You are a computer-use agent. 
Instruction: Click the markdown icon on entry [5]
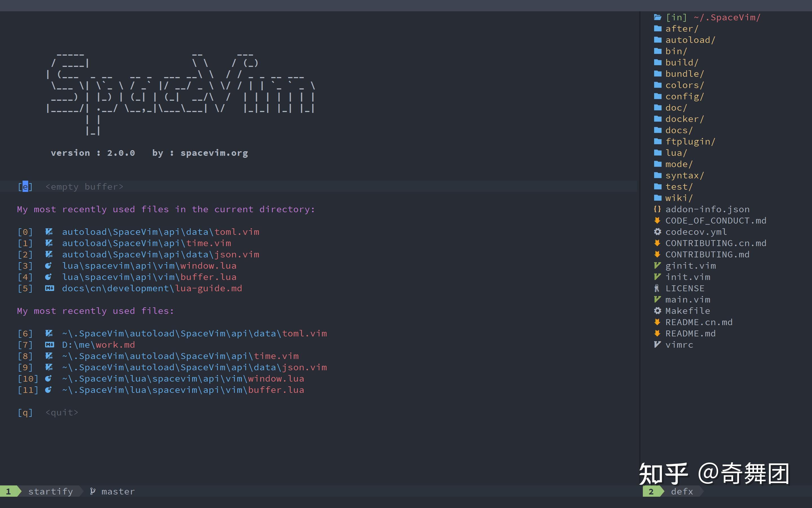(49, 288)
